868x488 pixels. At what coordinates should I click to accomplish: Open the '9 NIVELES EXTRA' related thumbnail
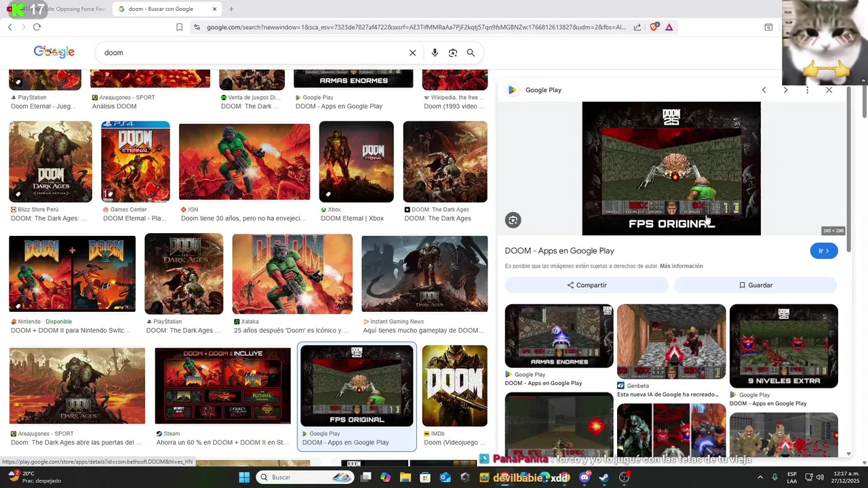[784, 346]
